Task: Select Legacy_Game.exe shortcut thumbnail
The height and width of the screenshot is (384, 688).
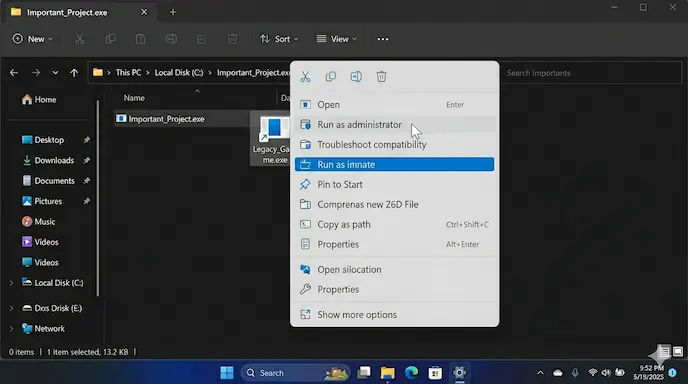Action: 271,139
